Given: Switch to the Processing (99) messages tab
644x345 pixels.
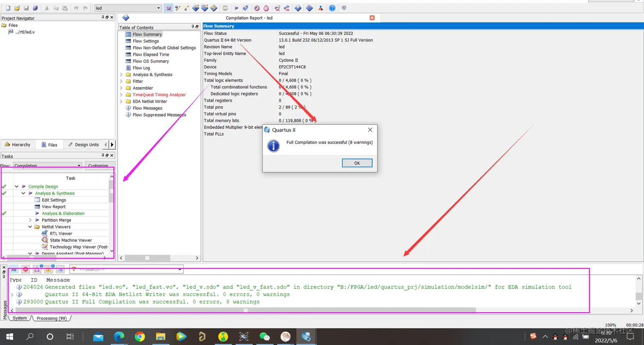Looking at the screenshot, I should (51, 318).
